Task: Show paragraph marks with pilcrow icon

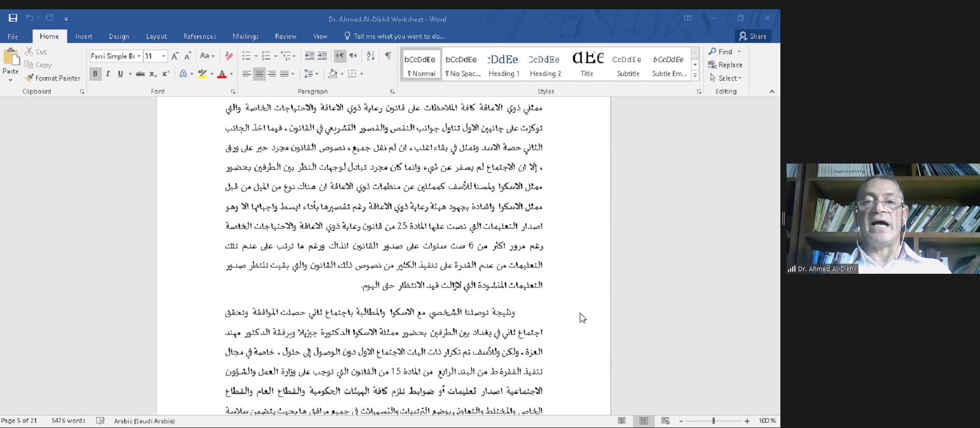Action: pyautogui.click(x=388, y=56)
